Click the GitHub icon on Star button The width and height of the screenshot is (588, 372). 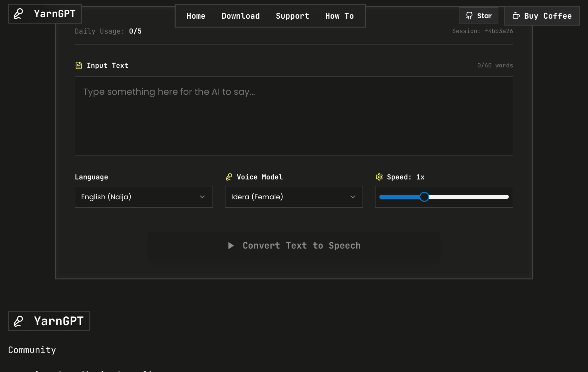469,16
